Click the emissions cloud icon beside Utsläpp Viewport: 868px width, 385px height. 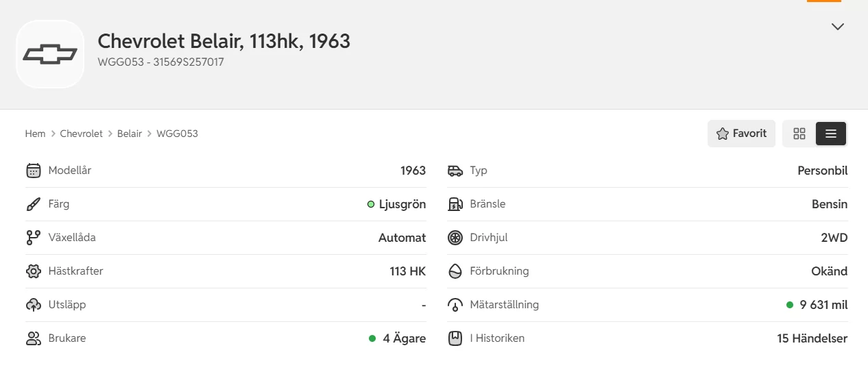34,305
